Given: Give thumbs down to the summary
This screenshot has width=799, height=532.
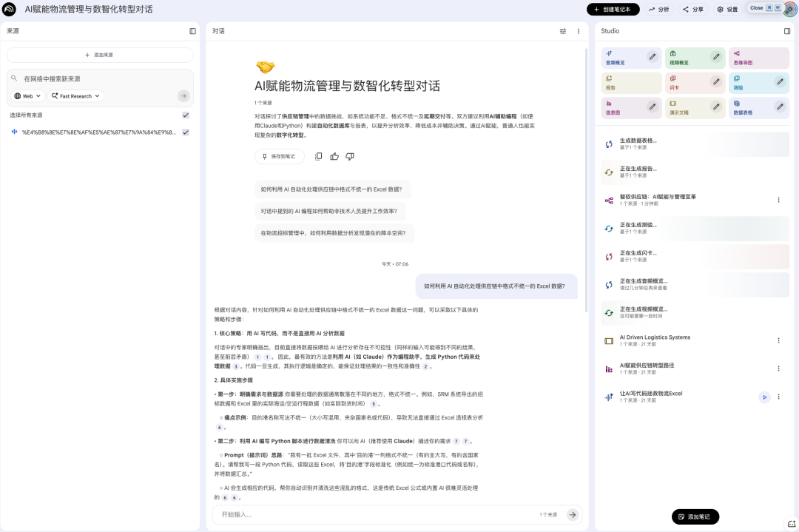Looking at the screenshot, I should click(350, 156).
